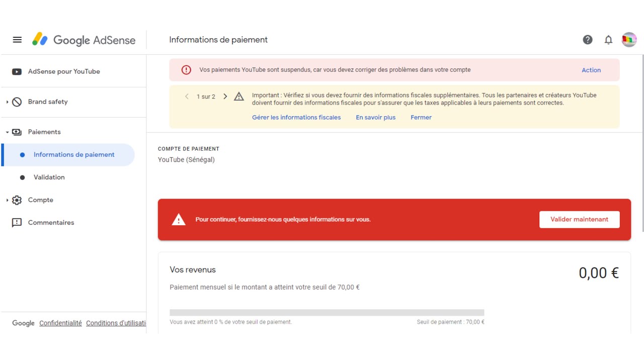Click 'Vous avez atteint 0 %' progress text
The image size is (644, 362).
point(230,322)
